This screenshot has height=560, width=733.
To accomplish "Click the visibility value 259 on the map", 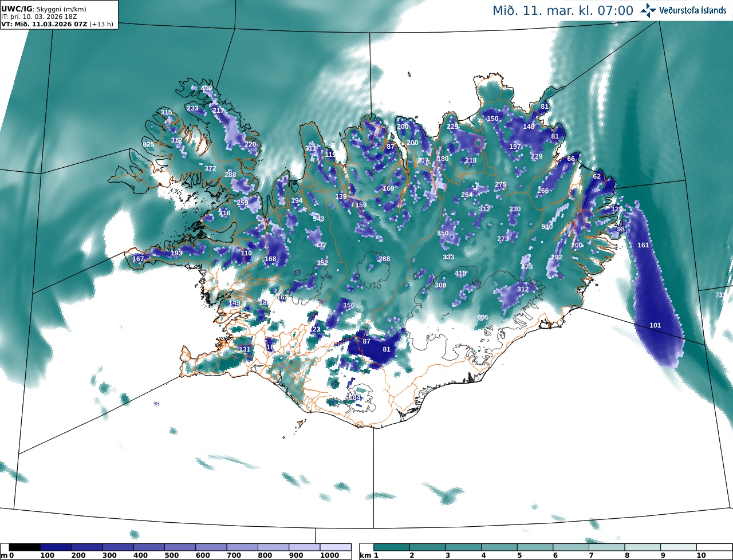I will point(242,203).
